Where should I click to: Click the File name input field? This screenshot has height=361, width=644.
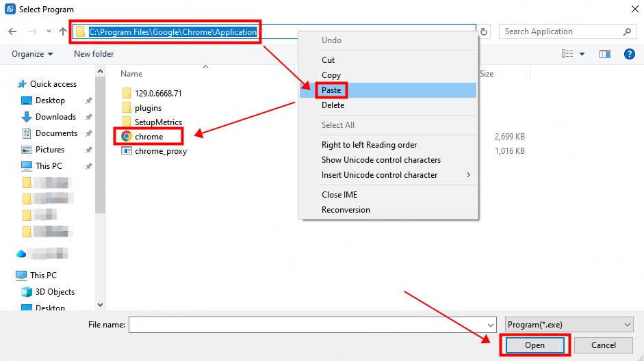[307, 325]
